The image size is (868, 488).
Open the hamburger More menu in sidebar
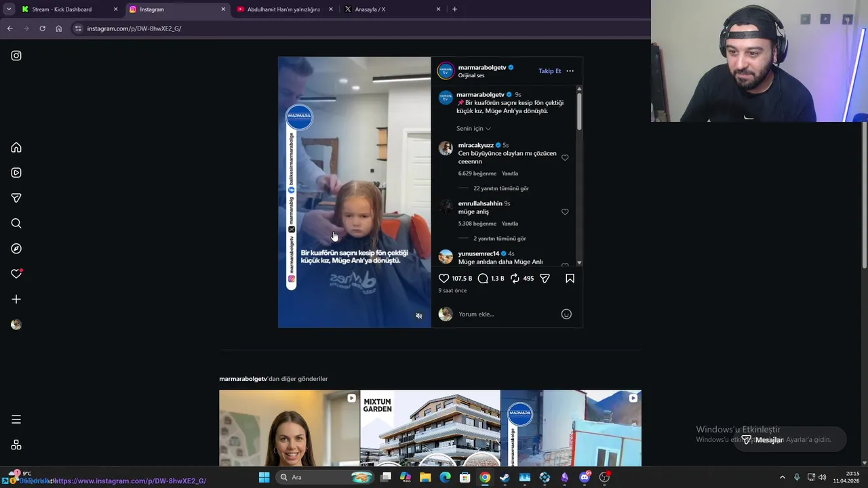tap(16, 420)
